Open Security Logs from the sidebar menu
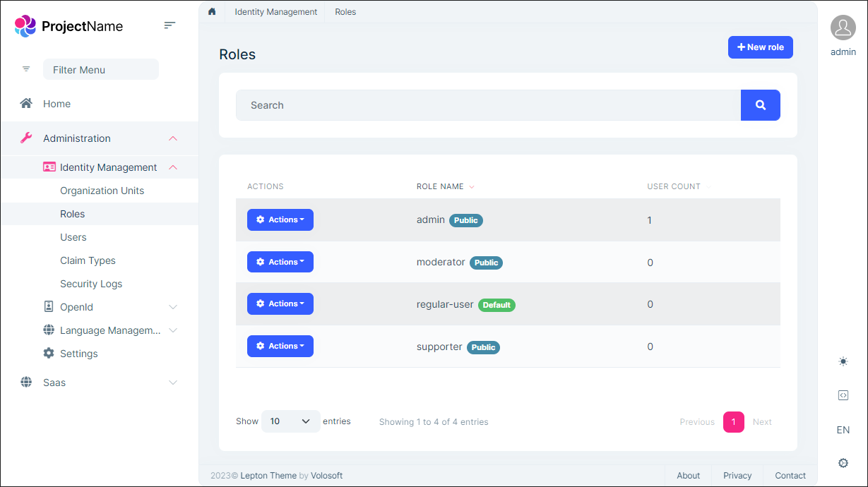 coord(91,283)
